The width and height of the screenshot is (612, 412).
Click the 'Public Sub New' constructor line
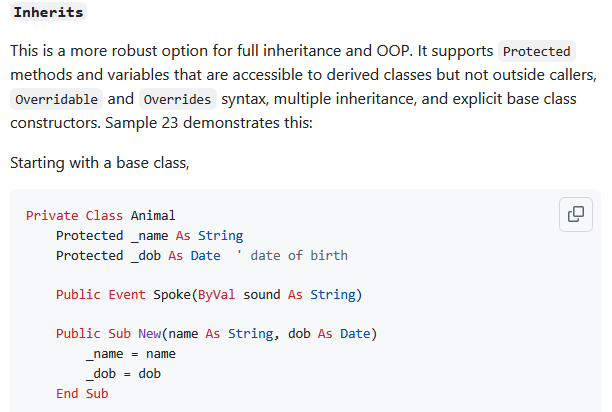click(215, 333)
